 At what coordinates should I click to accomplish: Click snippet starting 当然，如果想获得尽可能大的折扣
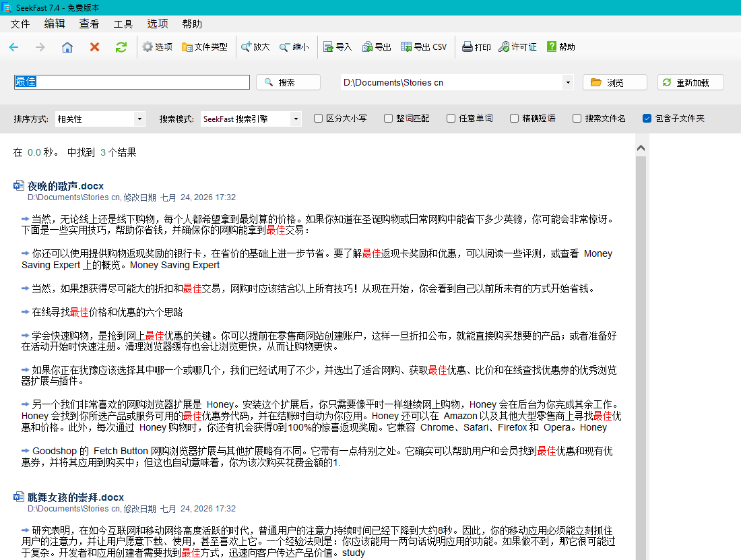click(313, 288)
